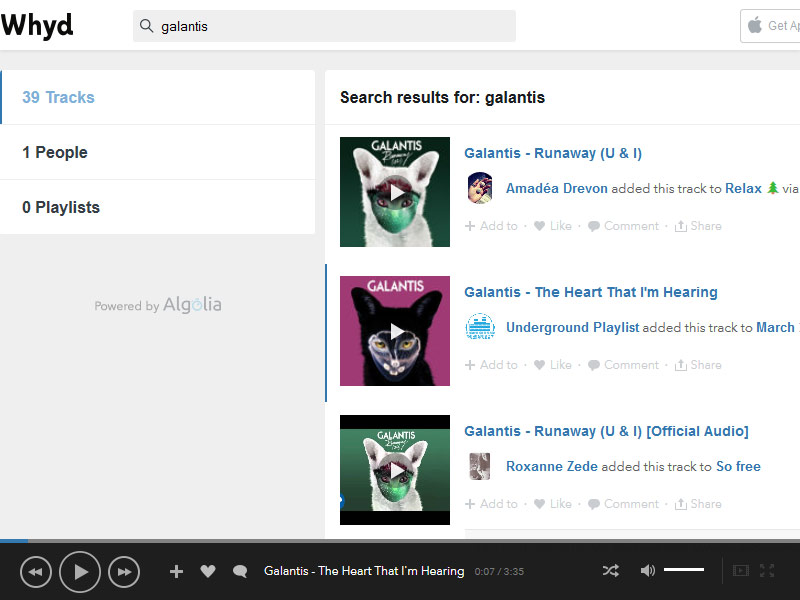Add Runaway (U & I) to a playlist

491,226
